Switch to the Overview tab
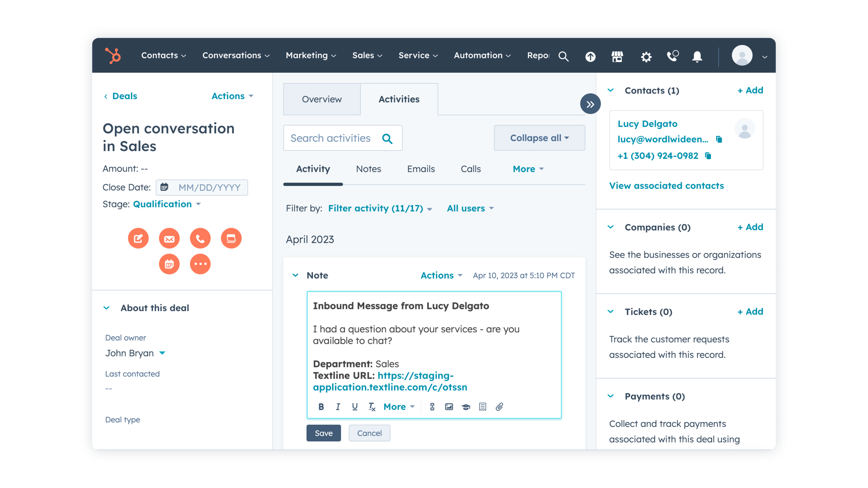868x488 pixels. coord(321,99)
